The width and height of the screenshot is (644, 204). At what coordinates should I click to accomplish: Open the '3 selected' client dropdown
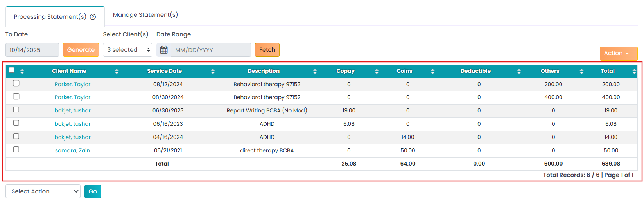[x=127, y=50]
